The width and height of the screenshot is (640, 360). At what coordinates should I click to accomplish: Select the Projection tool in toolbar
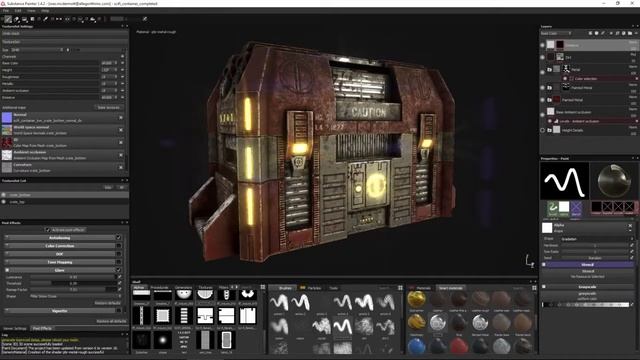coord(24,19)
